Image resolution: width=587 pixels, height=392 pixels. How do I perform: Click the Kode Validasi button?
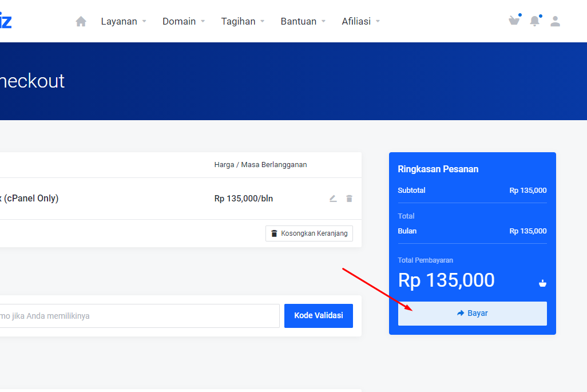click(318, 315)
